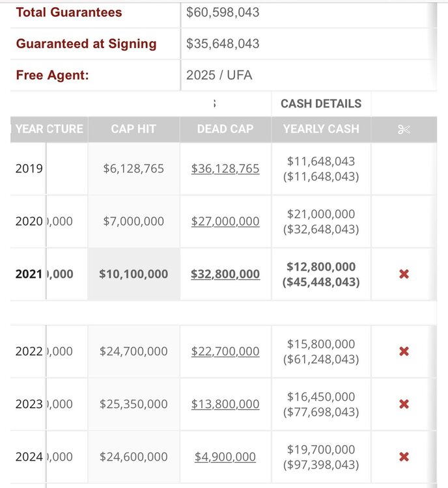This screenshot has height=488, width=448.
Task: Click the scissors icon in the table header
Action: (x=404, y=129)
